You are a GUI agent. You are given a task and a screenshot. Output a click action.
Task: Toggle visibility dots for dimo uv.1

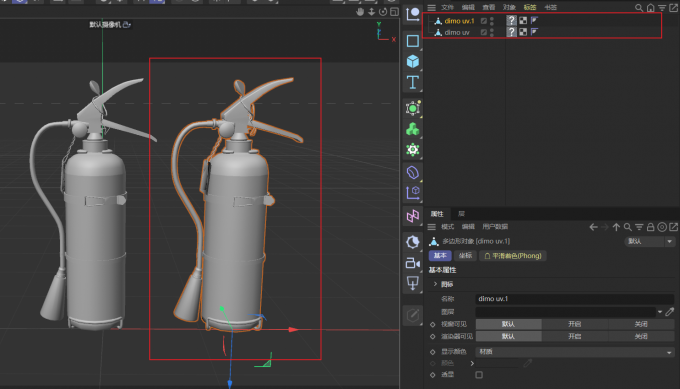coord(492,21)
